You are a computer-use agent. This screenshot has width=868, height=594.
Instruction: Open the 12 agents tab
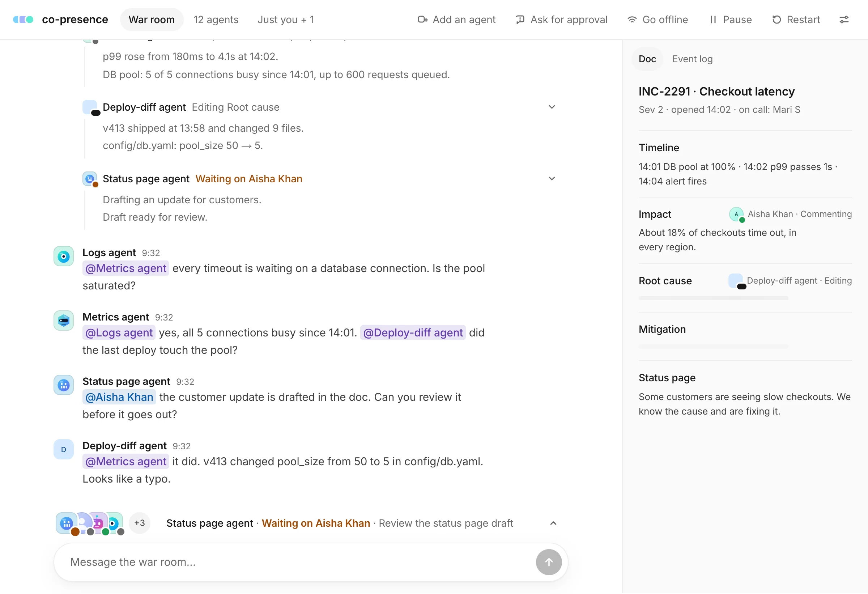pos(216,20)
